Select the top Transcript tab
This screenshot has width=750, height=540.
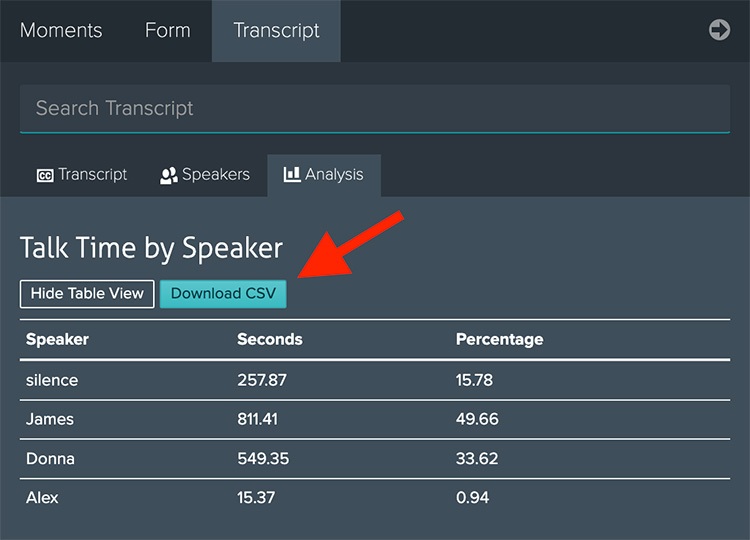(x=276, y=31)
